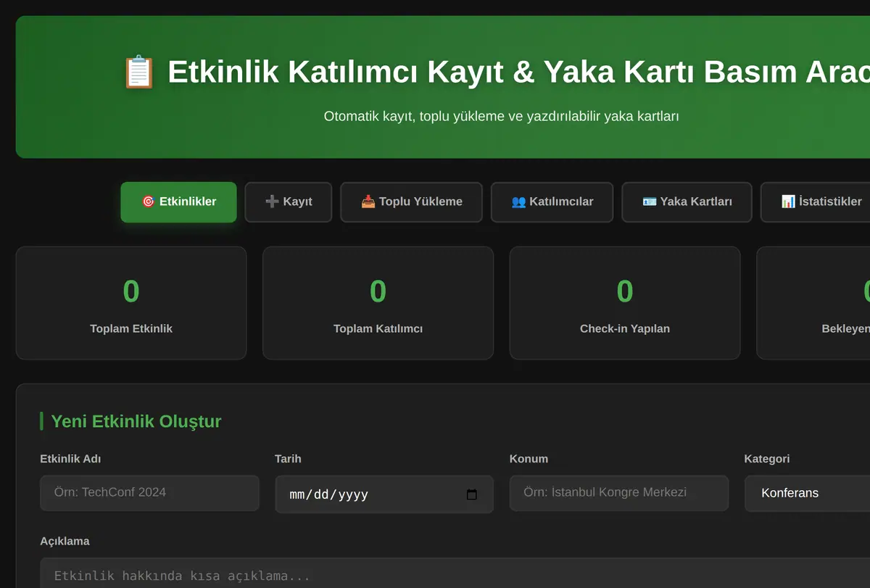Focus the Etkinlik Adı input field
The image size is (870, 588).
(149, 493)
